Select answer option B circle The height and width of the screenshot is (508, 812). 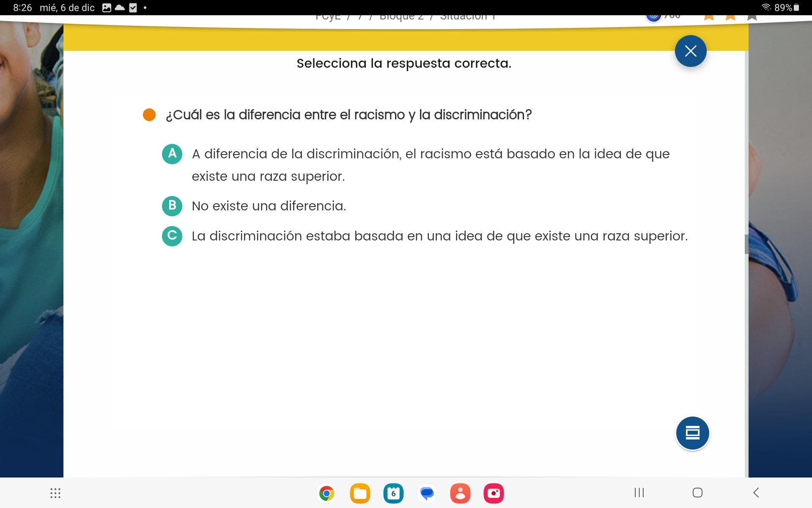[x=172, y=206]
